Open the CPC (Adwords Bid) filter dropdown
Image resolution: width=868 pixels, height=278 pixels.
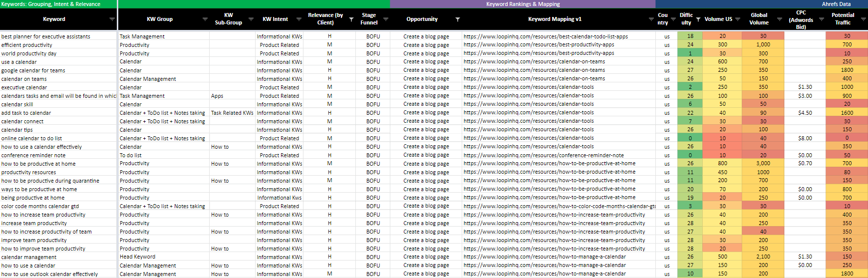821,19
